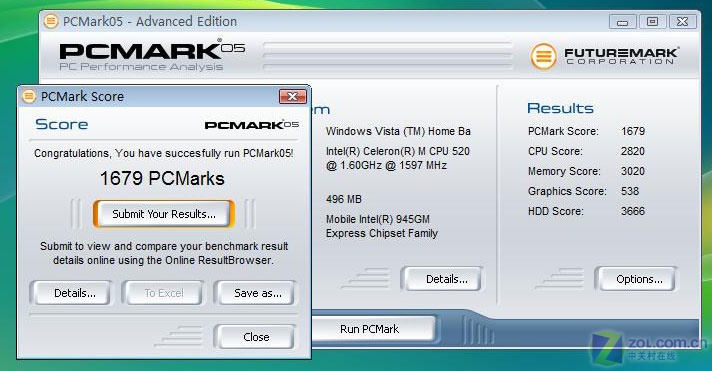
Task: Click the PCMARK05 logo in header
Action: pyautogui.click(x=152, y=49)
